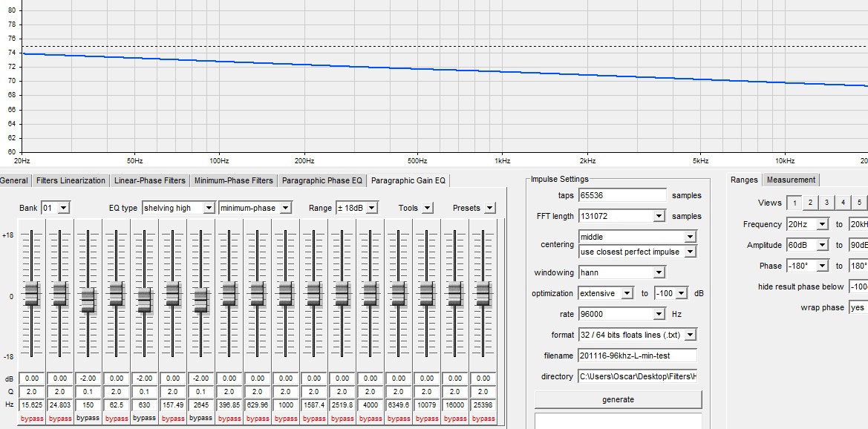The height and width of the screenshot is (429, 868).
Task: Expand the rate 96000 Hz dropdown
Action: [659, 314]
